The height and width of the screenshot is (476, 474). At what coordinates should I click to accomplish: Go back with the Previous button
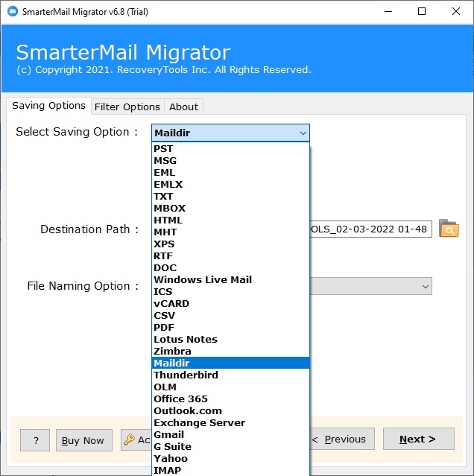pyautogui.click(x=342, y=439)
